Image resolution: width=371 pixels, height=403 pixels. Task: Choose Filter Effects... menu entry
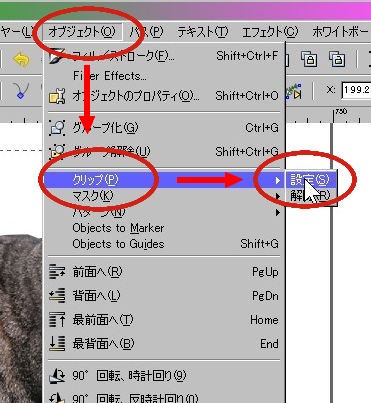(x=164, y=76)
